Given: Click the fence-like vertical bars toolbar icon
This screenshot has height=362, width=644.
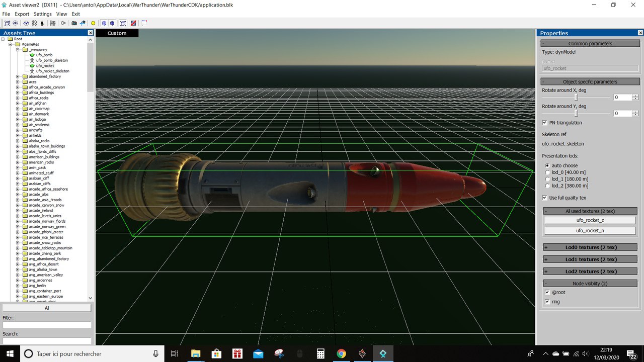Looking at the screenshot, I should click(x=53, y=23).
